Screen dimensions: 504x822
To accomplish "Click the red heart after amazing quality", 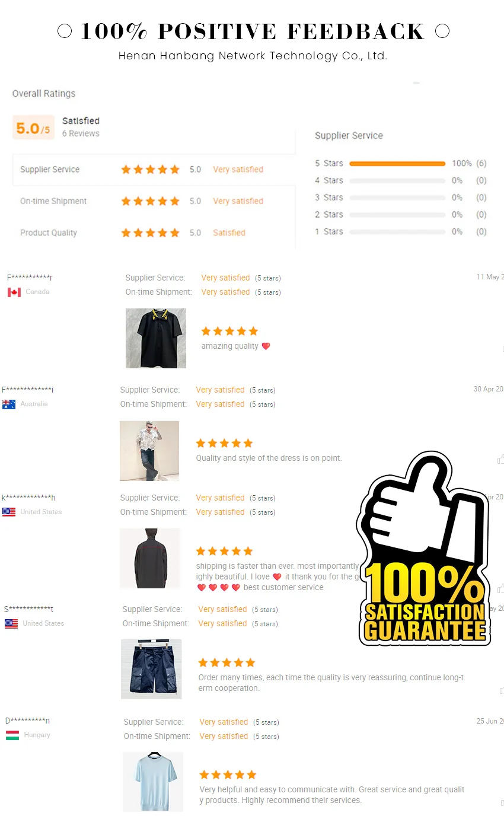I will 266,346.
